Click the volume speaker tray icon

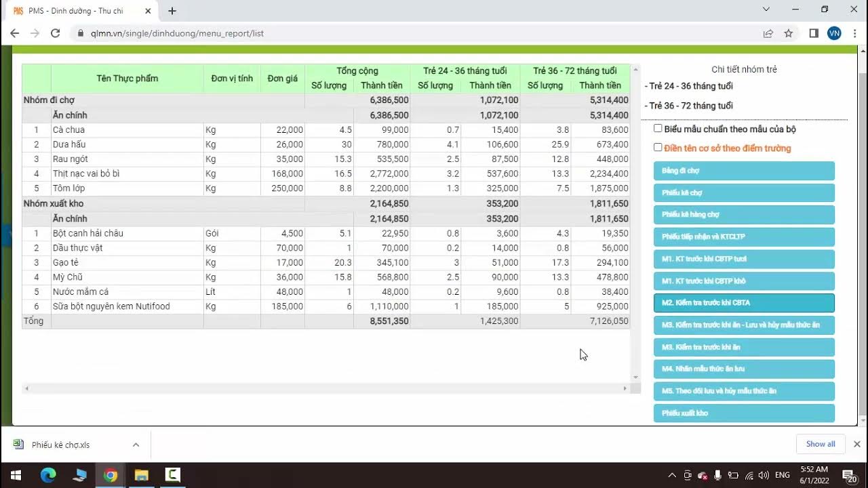(x=764, y=475)
